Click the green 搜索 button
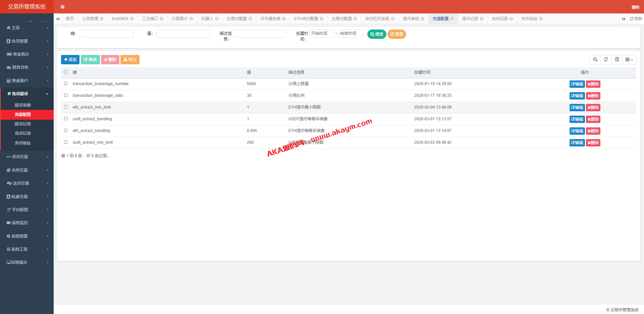Viewport: 644px width, 314px height. tap(377, 34)
